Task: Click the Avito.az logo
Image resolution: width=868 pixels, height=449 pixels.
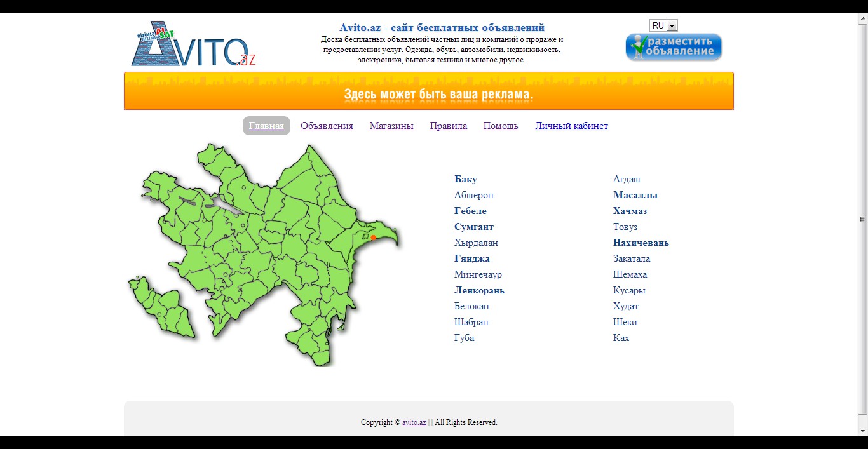Action: tap(193, 44)
